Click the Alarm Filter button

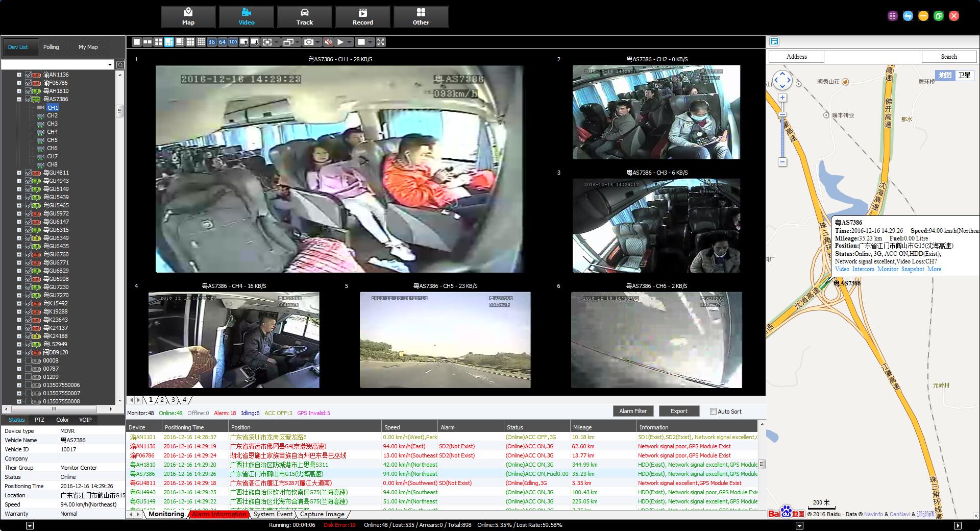click(633, 411)
